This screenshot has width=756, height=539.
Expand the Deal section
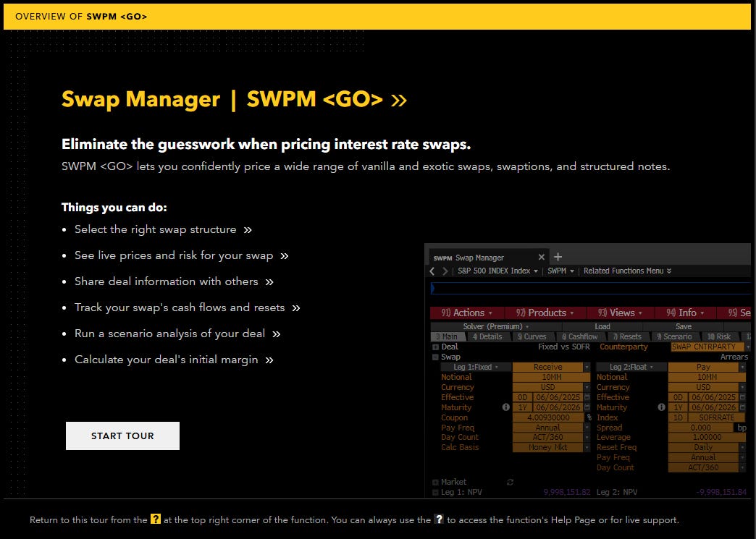pyautogui.click(x=435, y=347)
